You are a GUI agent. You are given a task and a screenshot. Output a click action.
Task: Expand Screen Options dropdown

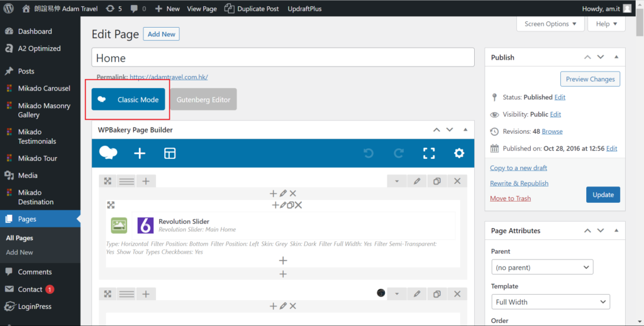point(550,24)
